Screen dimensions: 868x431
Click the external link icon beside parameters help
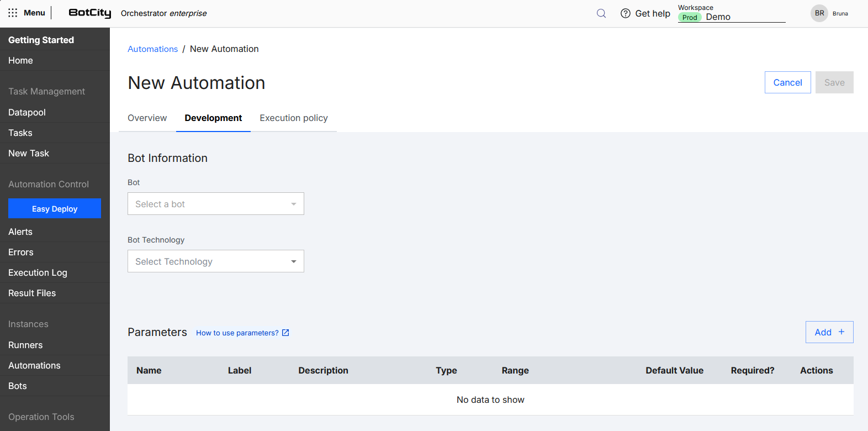point(285,333)
